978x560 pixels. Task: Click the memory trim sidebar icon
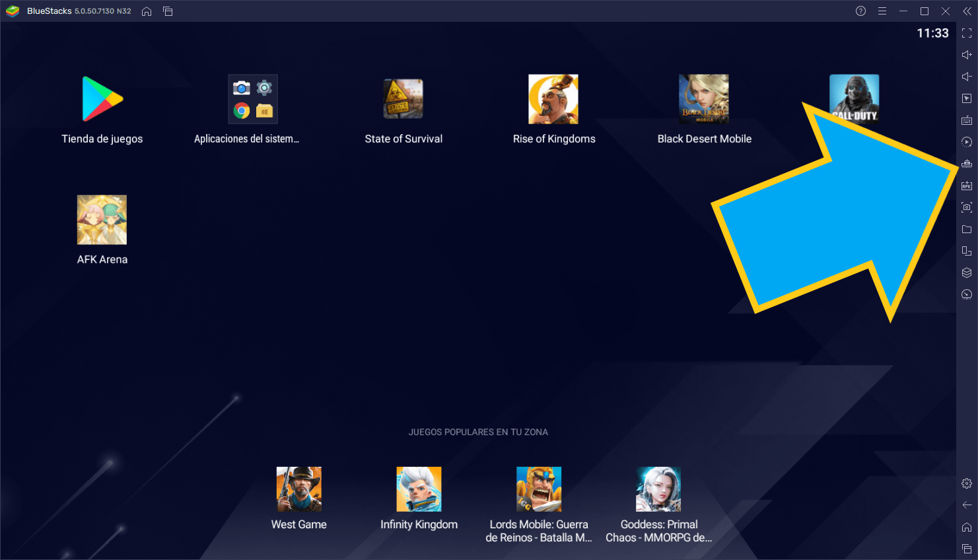tap(967, 164)
